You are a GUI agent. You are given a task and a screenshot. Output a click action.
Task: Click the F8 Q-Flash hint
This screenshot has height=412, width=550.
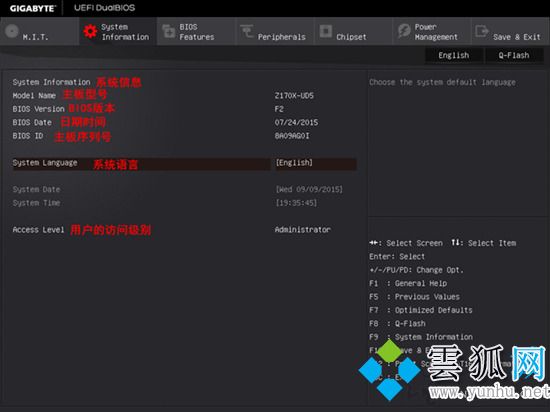(397, 323)
